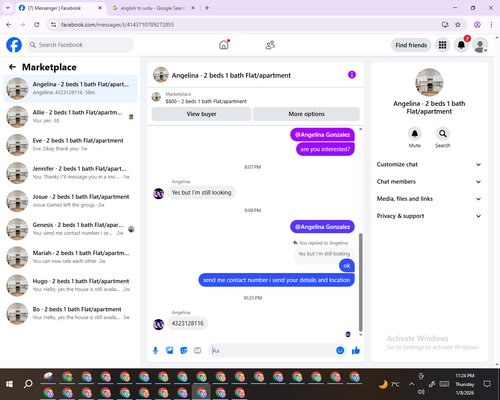Image resolution: width=500 pixels, height=400 pixels.
Task: Open the account profile avatar menu
Action: (480, 45)
